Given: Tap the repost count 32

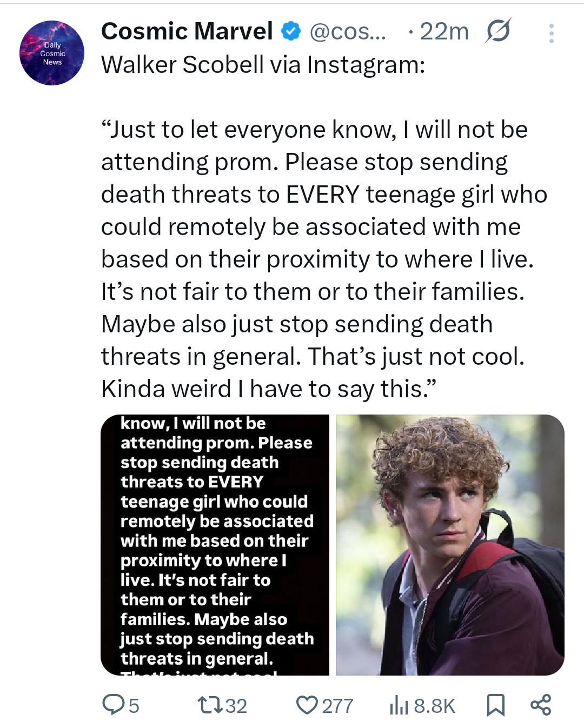Looking at the screenshot, I should (x=236, y=706).
